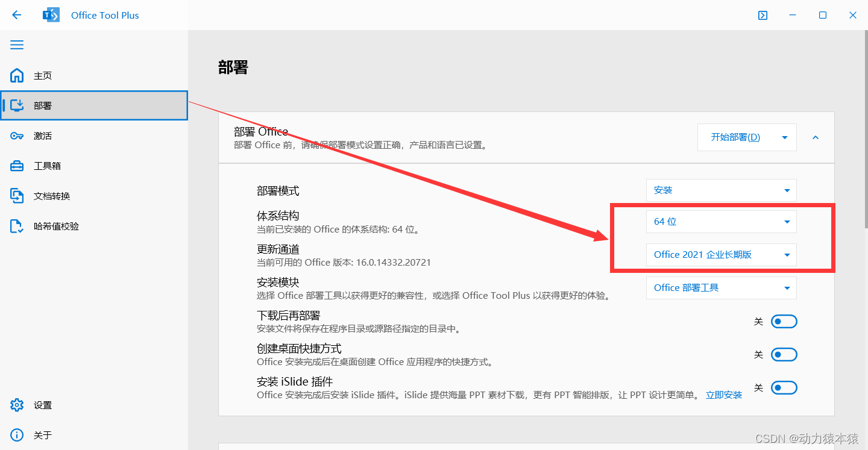Click the Office Tool Plus logo icon

click(51, 15)
